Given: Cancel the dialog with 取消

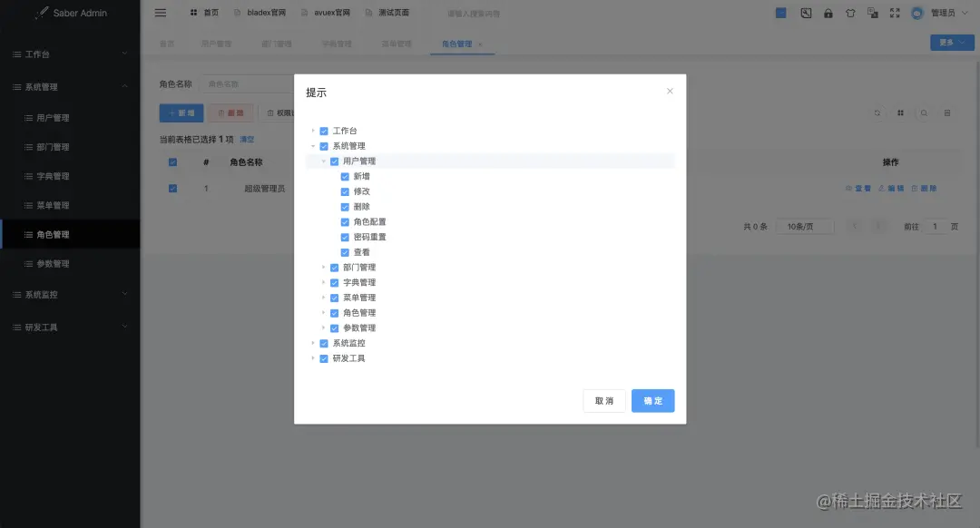Looking at the screenshot, I should tap(603, 400).
